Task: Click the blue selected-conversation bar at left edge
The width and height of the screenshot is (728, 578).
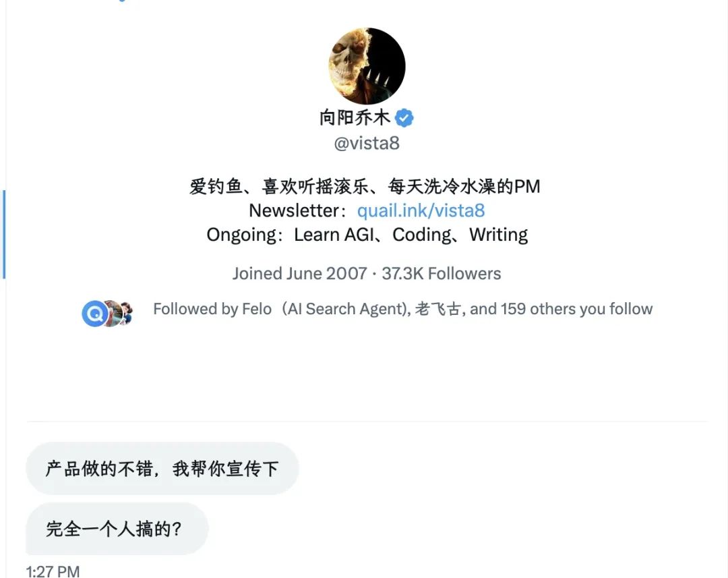Action: (x=4, y=234)
